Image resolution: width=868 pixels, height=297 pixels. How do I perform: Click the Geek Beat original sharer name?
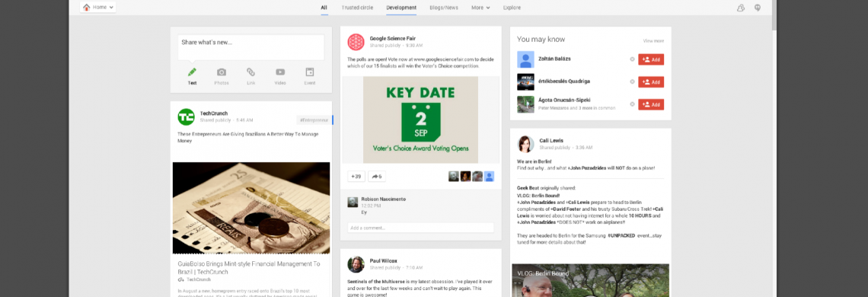click(x=528, y=188)
